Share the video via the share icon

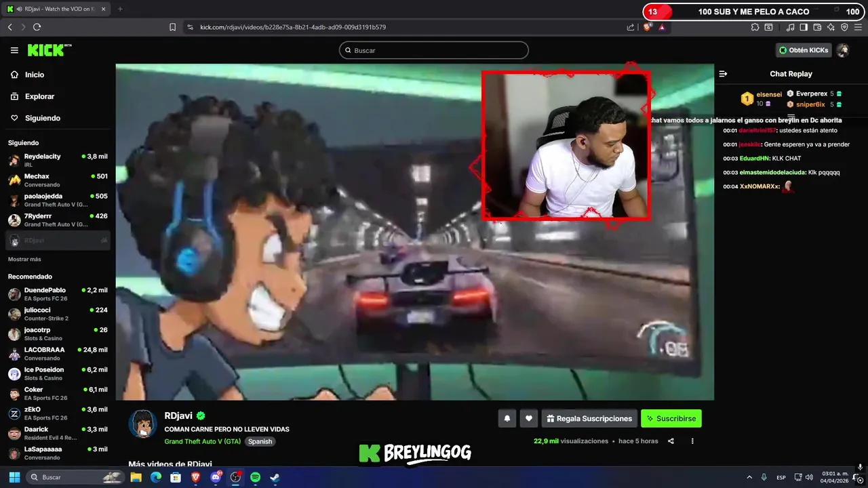click(x=671, y=441)
